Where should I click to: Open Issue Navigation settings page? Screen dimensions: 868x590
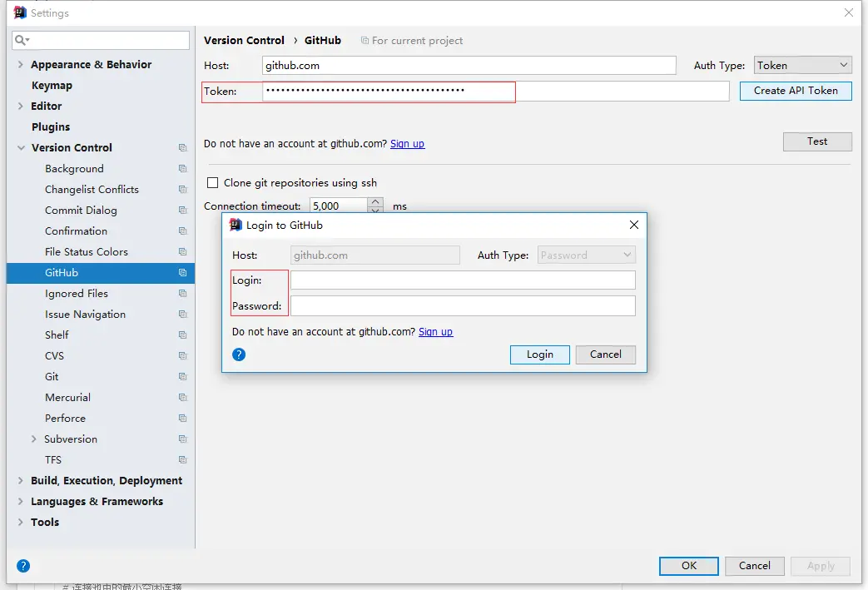click(85, 315)
